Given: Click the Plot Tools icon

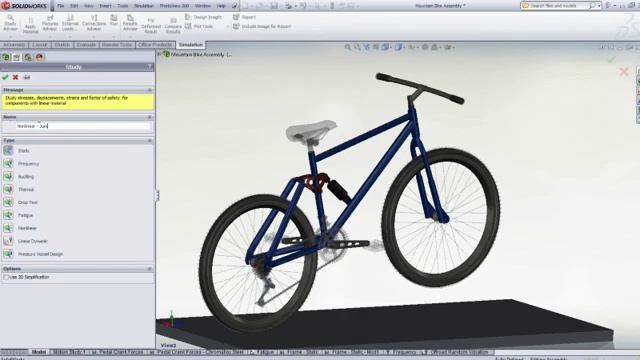Looking at the screenshot, I should pos(188,26).
